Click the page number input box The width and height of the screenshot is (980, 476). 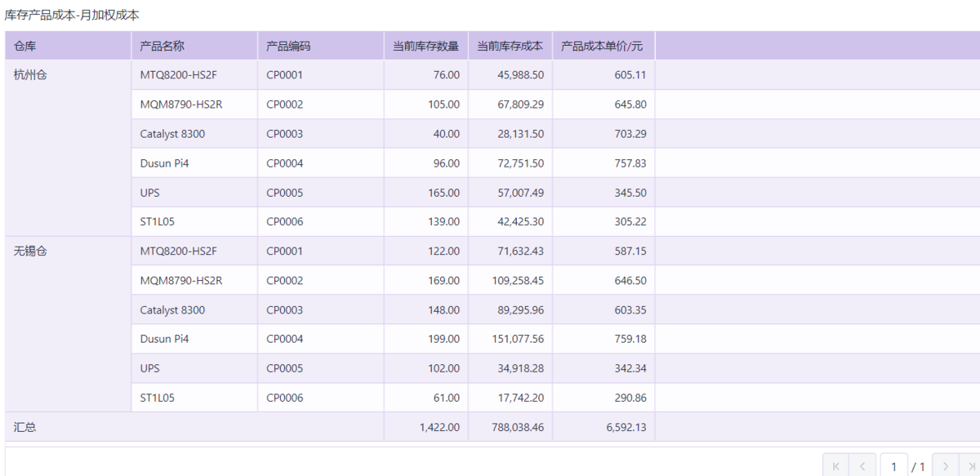click(x=894, y=466)
